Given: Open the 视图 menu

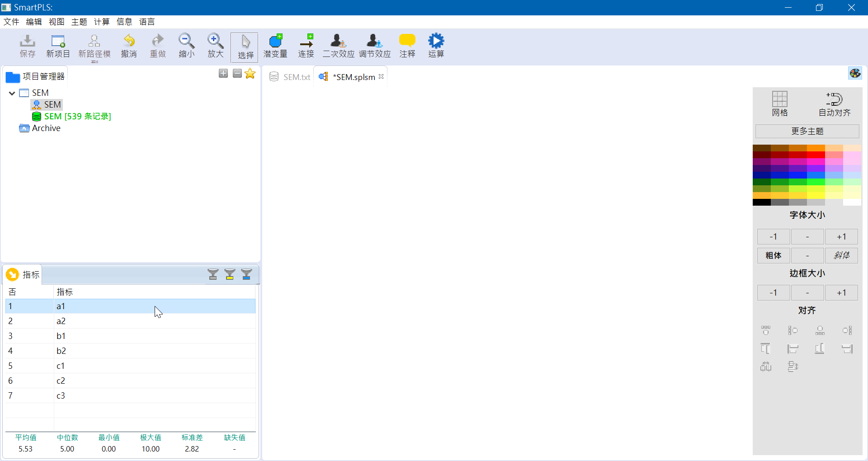Looking at the screenshot, I should [57, 22].
